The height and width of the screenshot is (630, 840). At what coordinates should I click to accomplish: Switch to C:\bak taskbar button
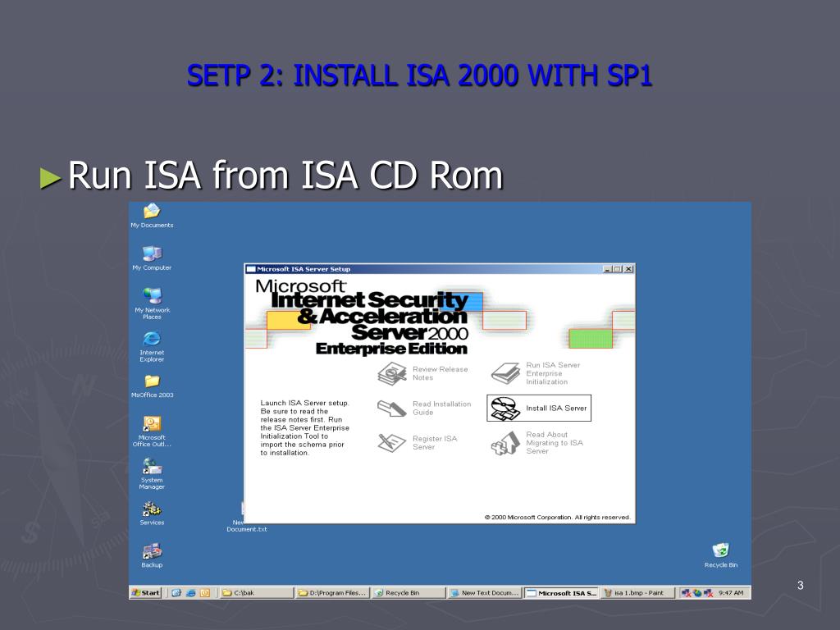257,593
